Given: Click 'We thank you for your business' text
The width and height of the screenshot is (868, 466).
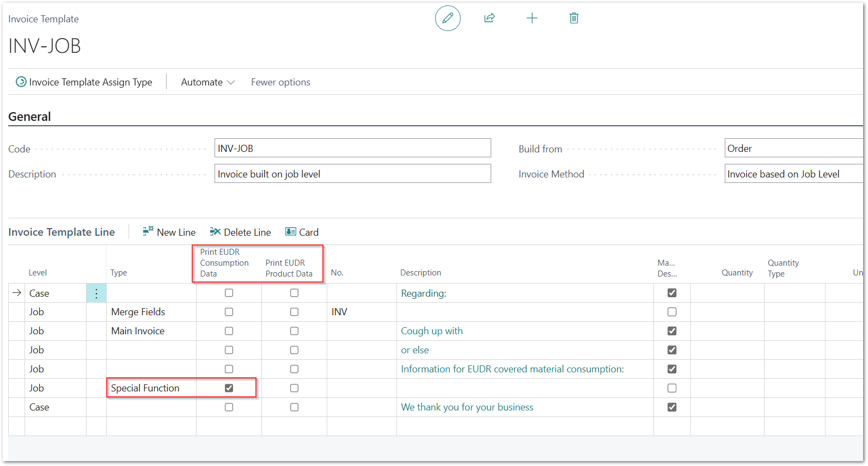Looking at the screenshot, I should (x=467, y=407).
